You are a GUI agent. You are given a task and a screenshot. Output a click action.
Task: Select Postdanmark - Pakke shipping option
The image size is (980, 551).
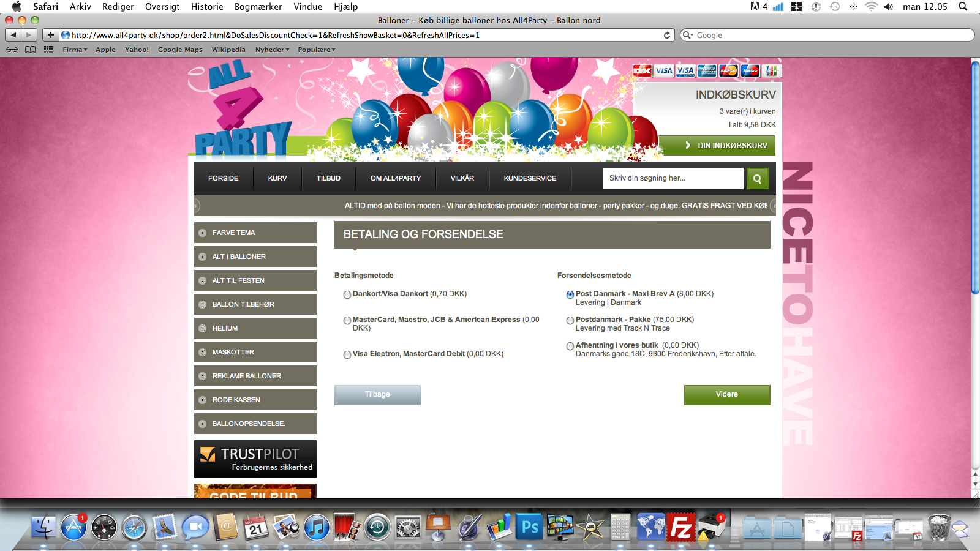point(570,320)
